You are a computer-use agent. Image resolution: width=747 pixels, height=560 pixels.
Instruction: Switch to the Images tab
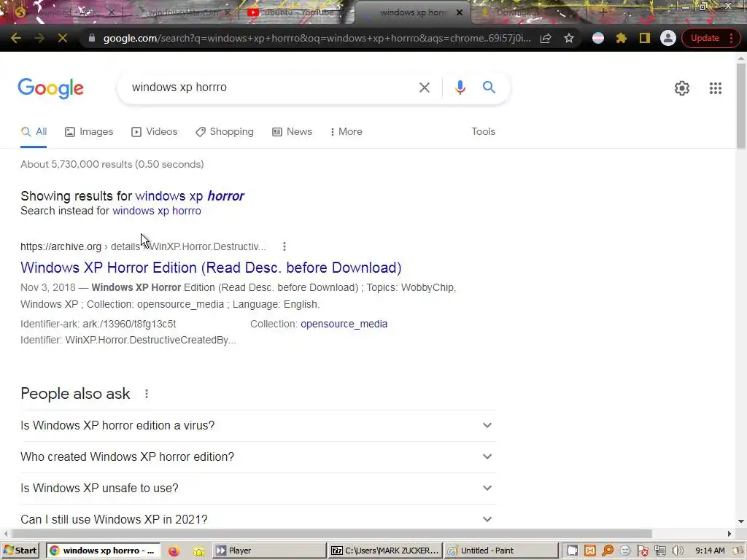coord(89,131)
